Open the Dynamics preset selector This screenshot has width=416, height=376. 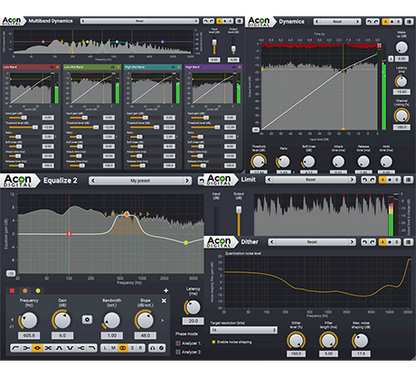click(337, 22)
